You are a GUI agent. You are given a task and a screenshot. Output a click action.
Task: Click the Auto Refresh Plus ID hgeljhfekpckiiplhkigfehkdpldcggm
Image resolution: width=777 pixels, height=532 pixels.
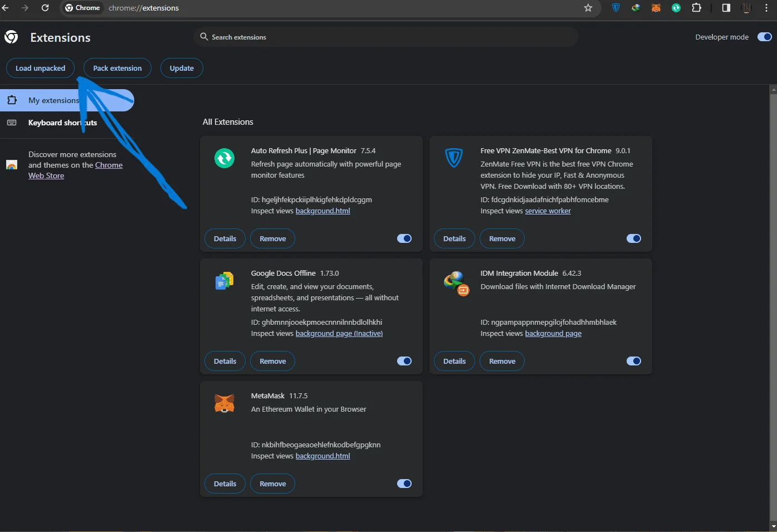[311, 199]
